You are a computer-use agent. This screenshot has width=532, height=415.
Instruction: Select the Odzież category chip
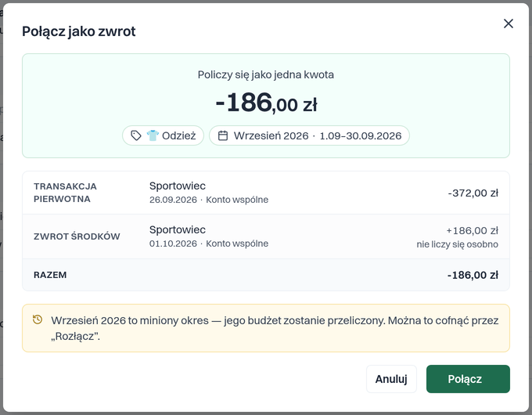(x=163, y=135)
